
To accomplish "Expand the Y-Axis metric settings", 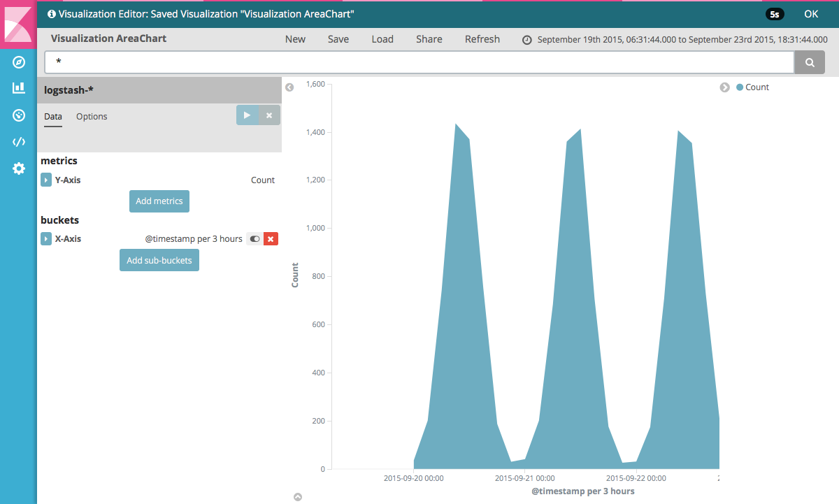I will [x=46, y=180].
